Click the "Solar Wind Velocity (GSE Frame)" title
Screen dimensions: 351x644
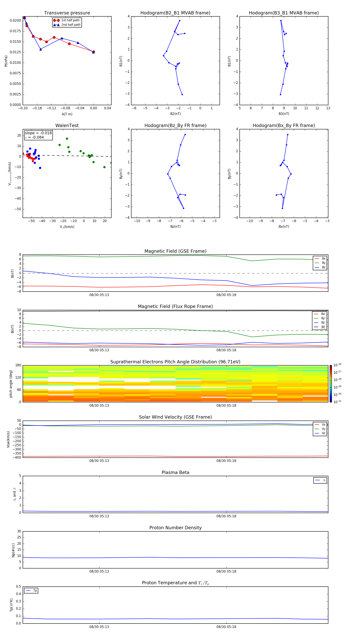pyautogui.click(x=175, y=417)
